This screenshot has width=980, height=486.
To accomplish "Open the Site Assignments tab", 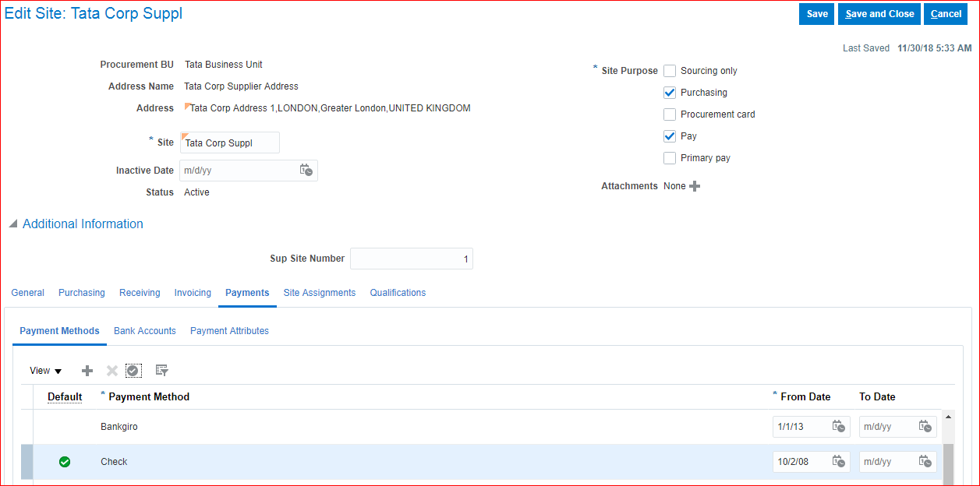I will coord(319,293).
